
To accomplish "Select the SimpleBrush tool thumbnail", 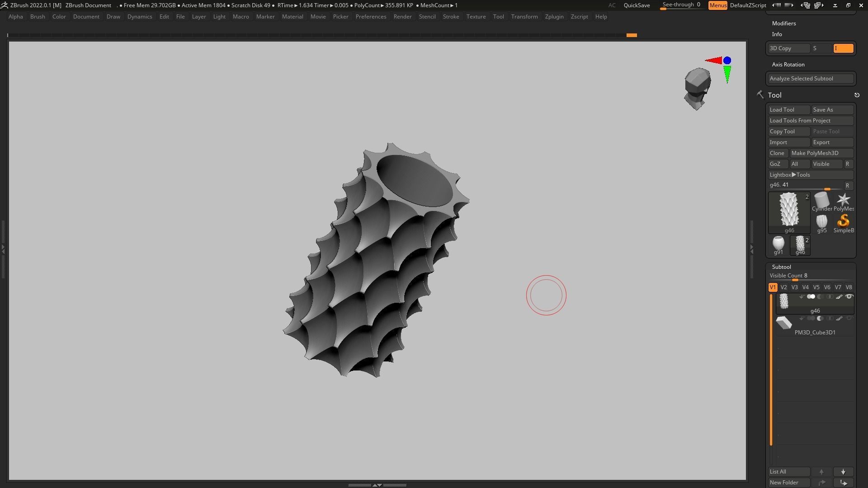I will coord(843,221).
